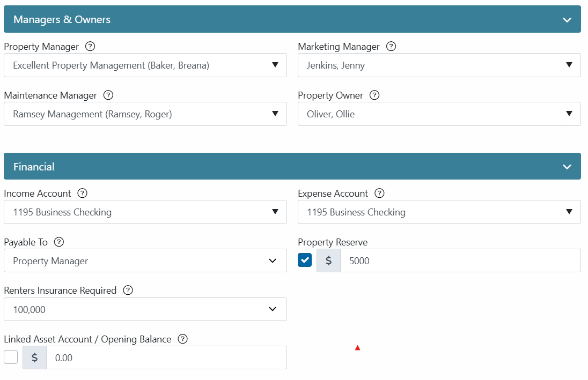Screen dimensions: 588x380
Task: Click the Financial header title
Action: pos(34,167)
